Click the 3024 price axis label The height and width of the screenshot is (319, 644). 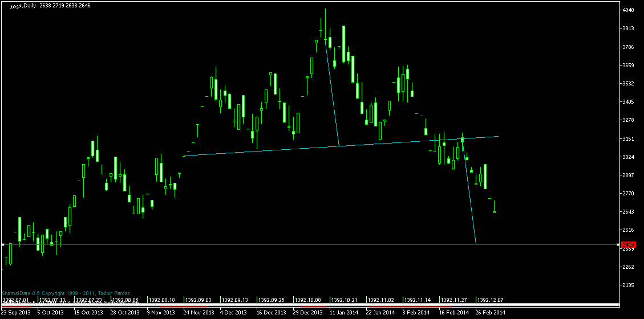tap(629, 157)
